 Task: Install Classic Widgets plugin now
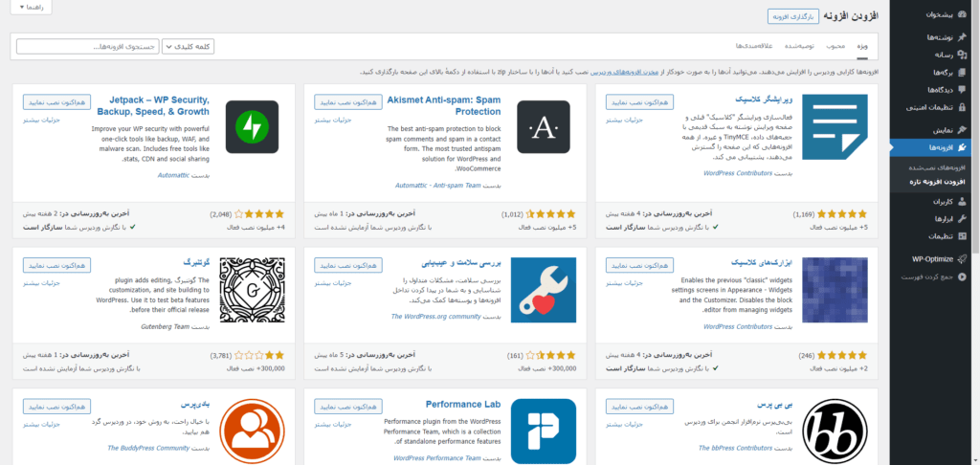639,265
